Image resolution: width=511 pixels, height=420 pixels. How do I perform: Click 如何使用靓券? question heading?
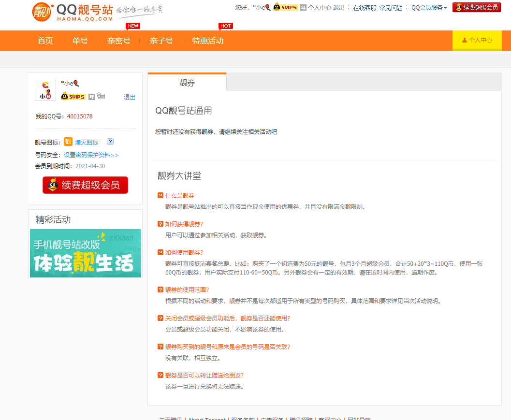pos(184,252)
